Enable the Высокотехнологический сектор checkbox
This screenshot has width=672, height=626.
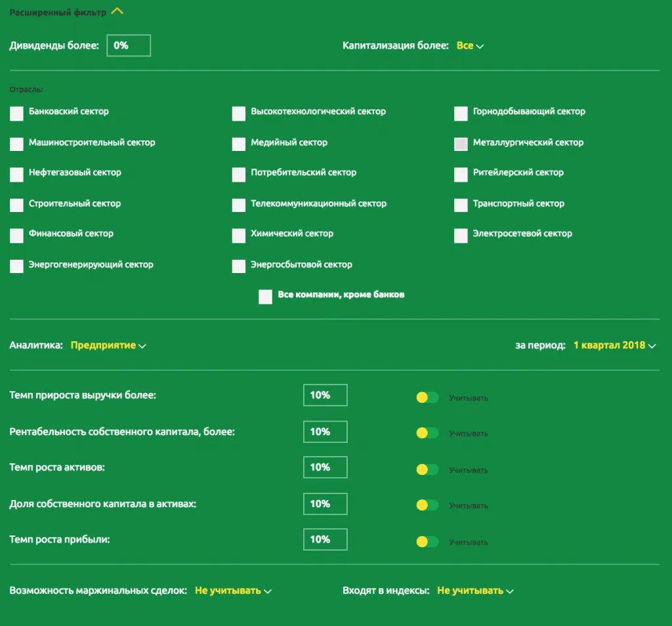[x=239, y=114]
